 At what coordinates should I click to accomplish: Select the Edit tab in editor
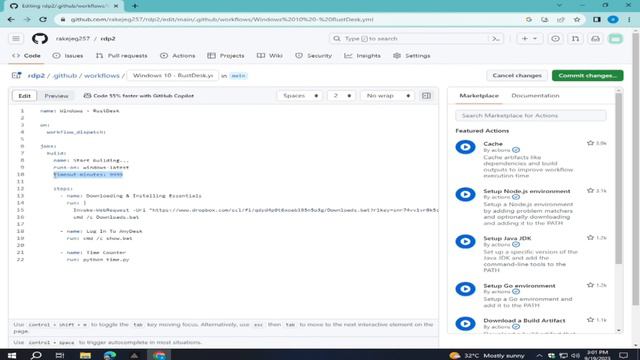[24, 96]
